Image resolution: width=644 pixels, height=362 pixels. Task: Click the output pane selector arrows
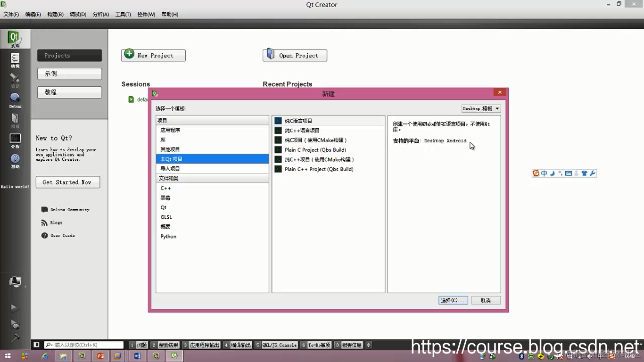pos(369,345)
